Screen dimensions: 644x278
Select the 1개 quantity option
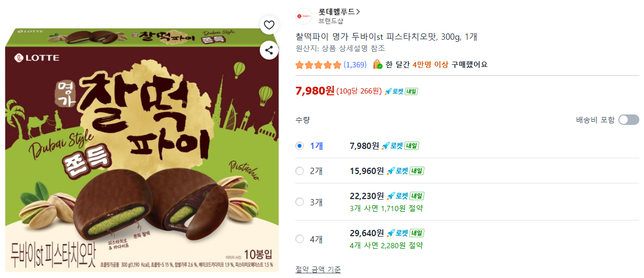tap(300, 146)
